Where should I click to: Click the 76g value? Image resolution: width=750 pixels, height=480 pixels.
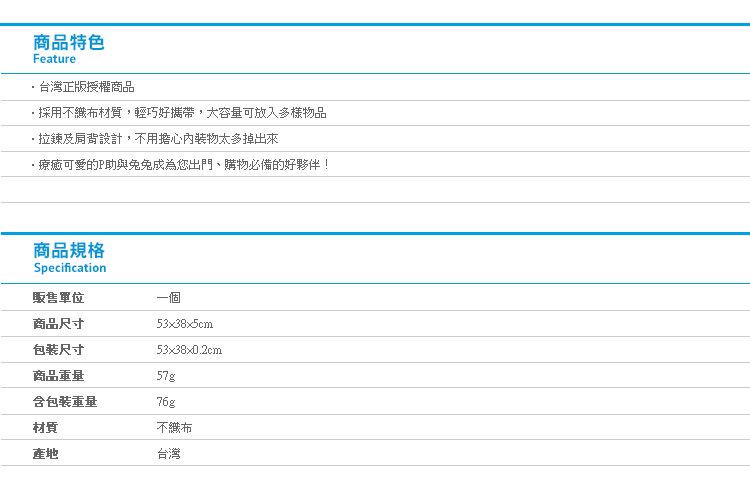point(166,402)
